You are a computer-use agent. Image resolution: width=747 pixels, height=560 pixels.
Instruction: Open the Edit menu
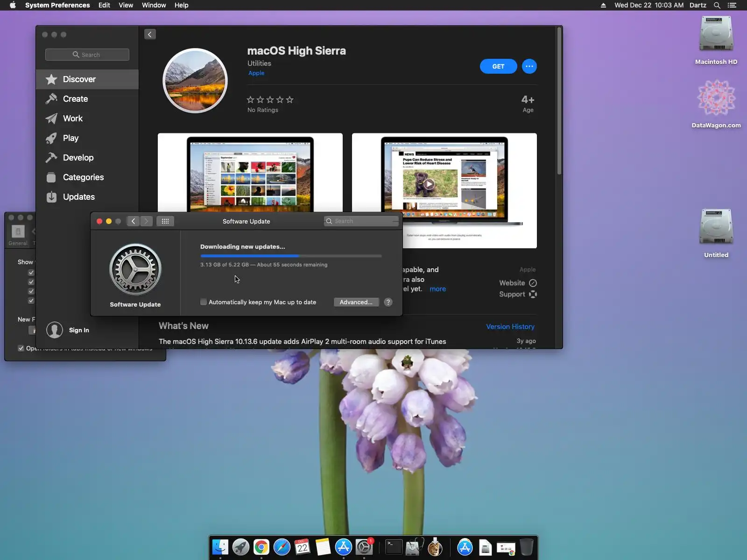coord(104,5)
